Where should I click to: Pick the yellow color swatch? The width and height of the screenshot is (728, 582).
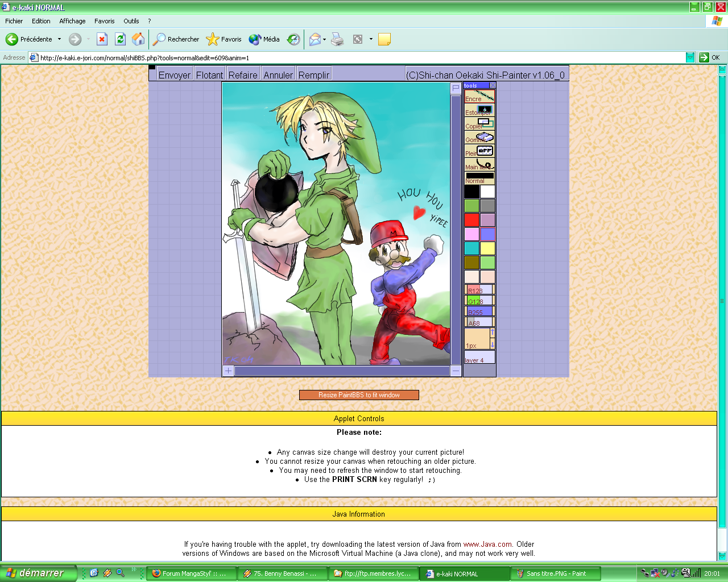487,248
